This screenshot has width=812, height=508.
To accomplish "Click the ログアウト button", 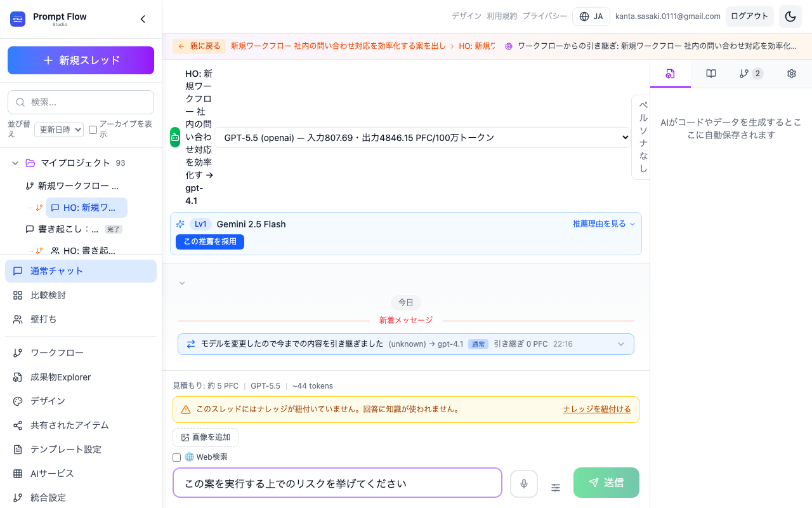I will click(x=750, y=17).
